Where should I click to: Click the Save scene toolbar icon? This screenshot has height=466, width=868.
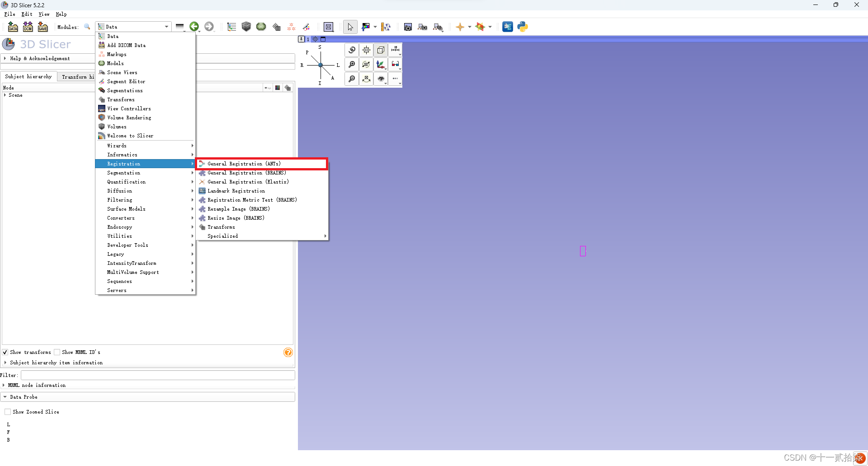click(x=42, y=27)
